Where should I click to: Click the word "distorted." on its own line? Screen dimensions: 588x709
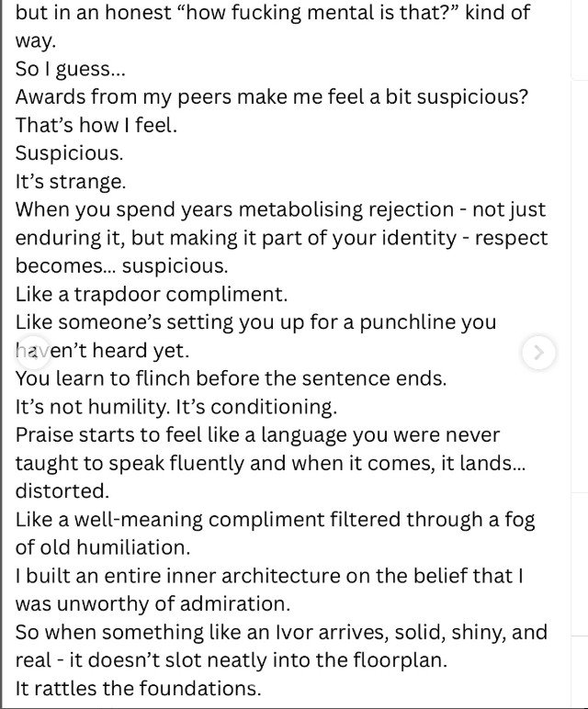tap(62, 491)
